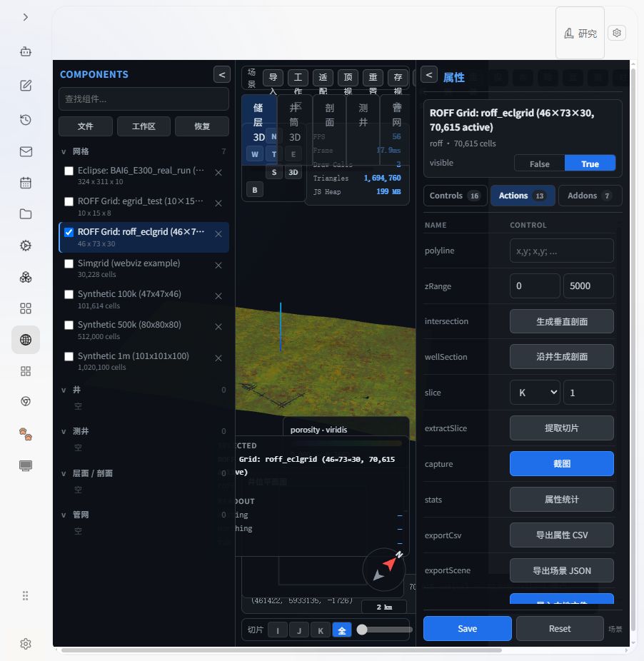Check the ROFF Grid egrid_test checkbox
644x661 pixels.
coord(69,201)
